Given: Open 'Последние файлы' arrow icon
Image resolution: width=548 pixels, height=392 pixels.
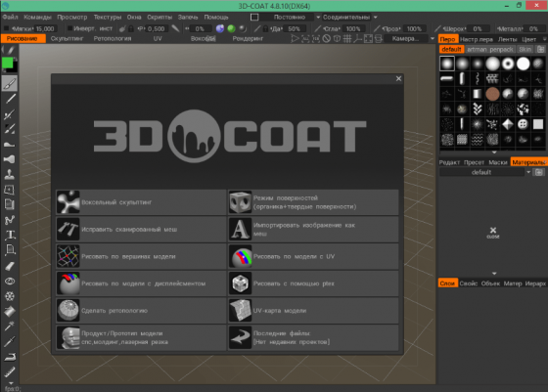Looking at the screenshot, I should (x=240, y=337).
